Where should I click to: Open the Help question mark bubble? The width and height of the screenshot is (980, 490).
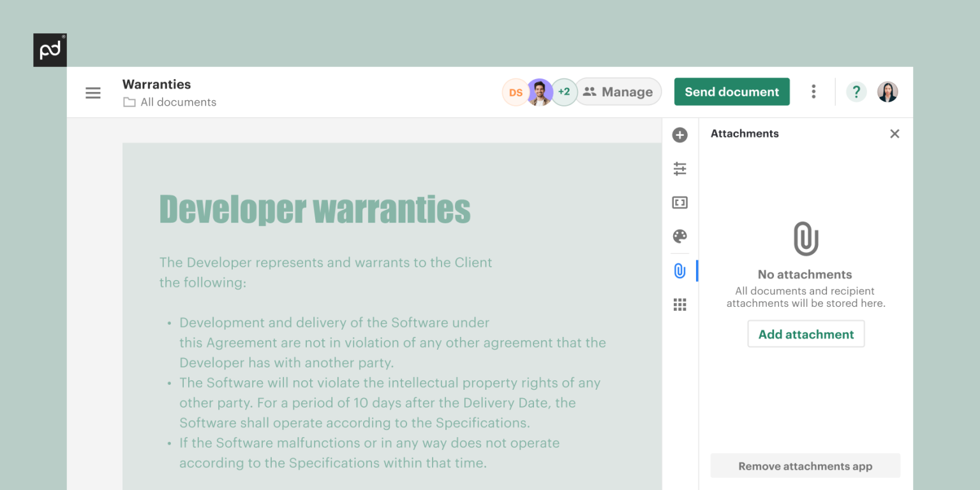[x=856, y=91]
